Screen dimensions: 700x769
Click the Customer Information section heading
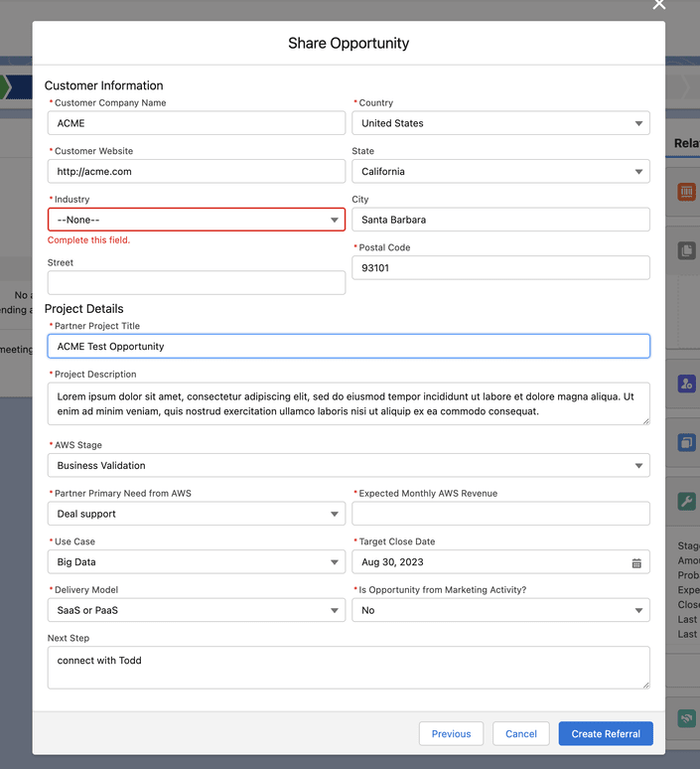[104, 85]
